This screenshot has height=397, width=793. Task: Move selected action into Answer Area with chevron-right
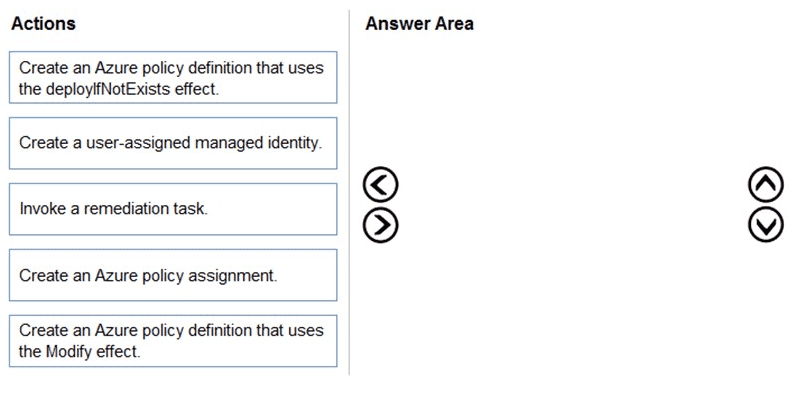click(x=380, y=225)
